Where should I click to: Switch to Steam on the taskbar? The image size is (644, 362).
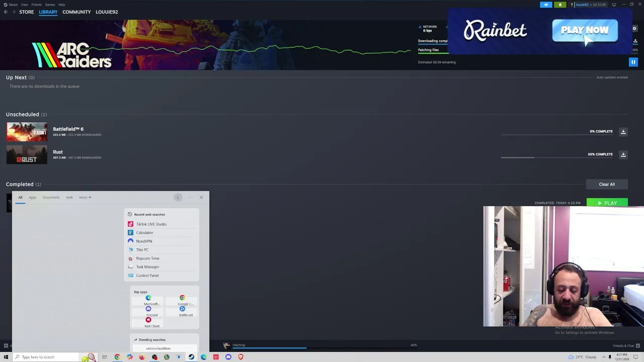[x=191, y=357]
